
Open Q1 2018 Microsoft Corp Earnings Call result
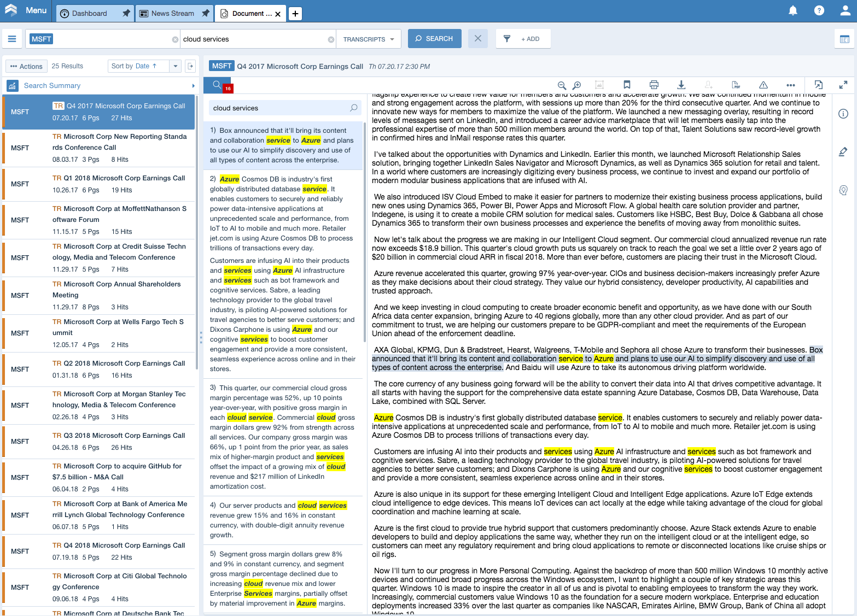[x=99, y=184]
